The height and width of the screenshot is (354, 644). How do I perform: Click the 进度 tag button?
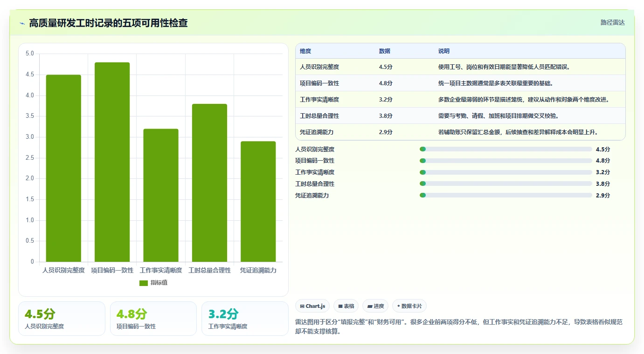point(375,306)
